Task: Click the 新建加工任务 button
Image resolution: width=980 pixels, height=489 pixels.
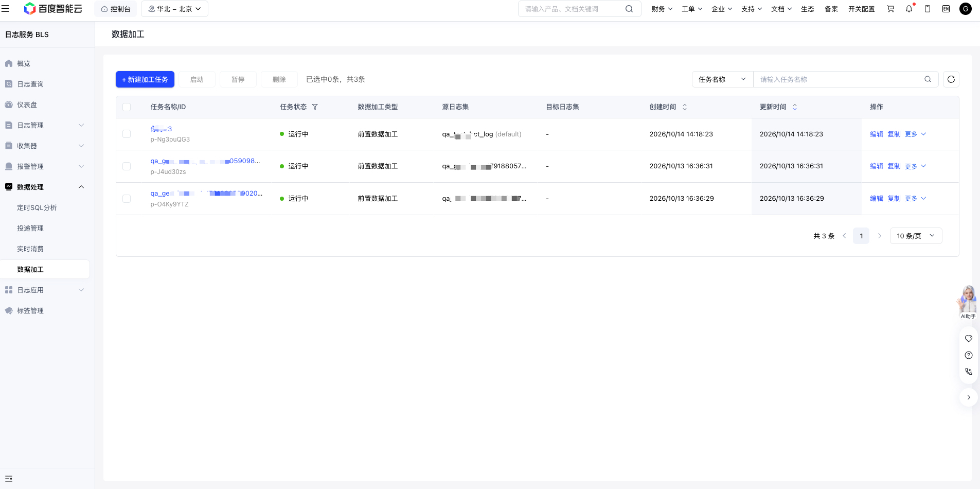Action: coord(145,79)
